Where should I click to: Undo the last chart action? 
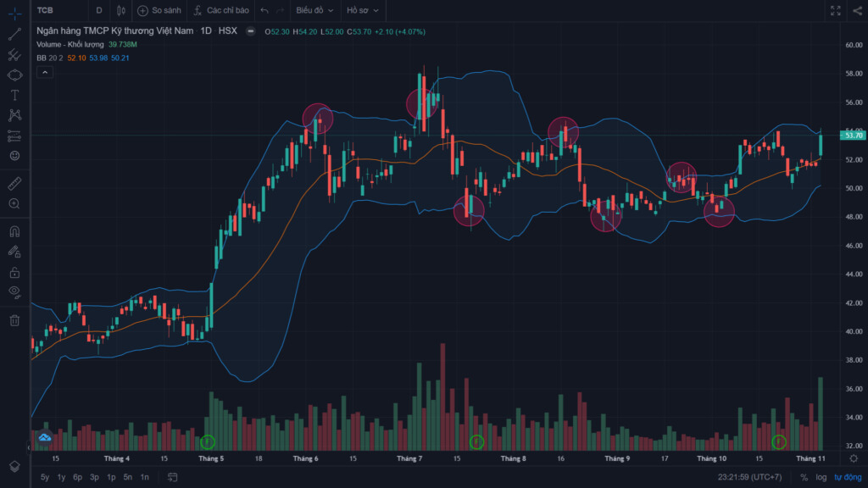(264, 10)
